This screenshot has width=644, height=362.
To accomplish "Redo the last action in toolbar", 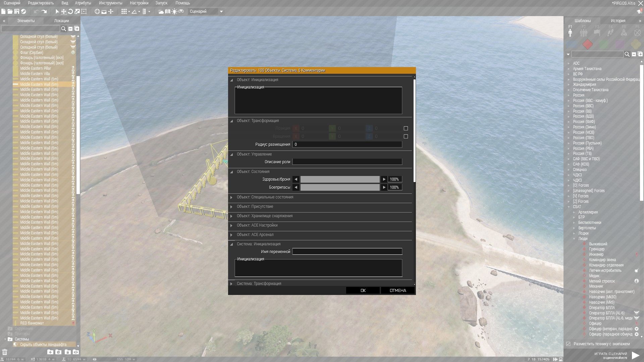I will pyautogui.click(x=44, y=11).
